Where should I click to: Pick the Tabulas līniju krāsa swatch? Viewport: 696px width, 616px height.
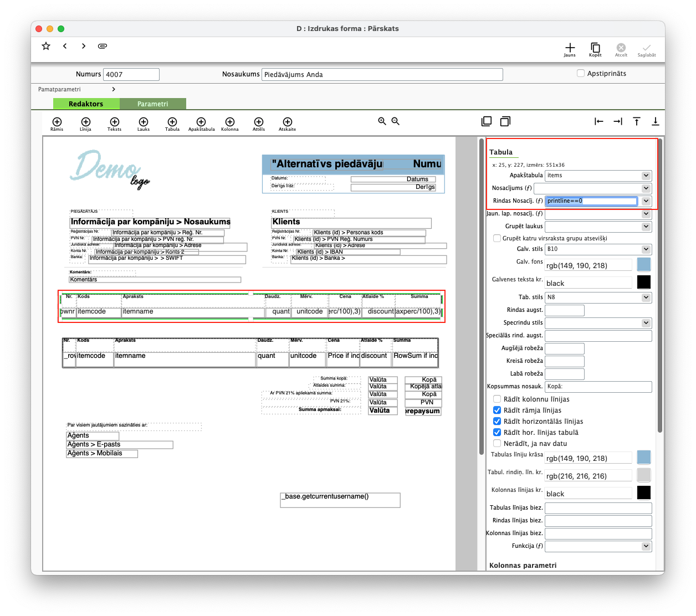click(644, 457)
